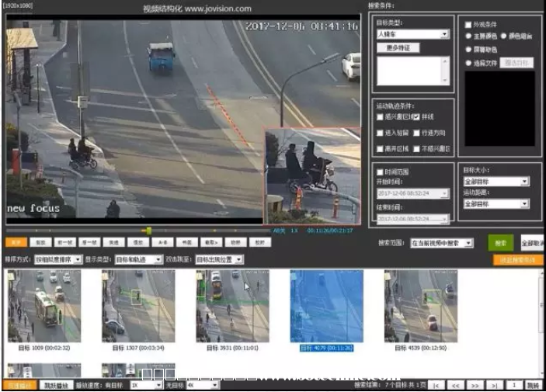Open the 搜索范围 search scope dropdown
The height and width of the screenshot is (392, 546).
click(441, 243)
